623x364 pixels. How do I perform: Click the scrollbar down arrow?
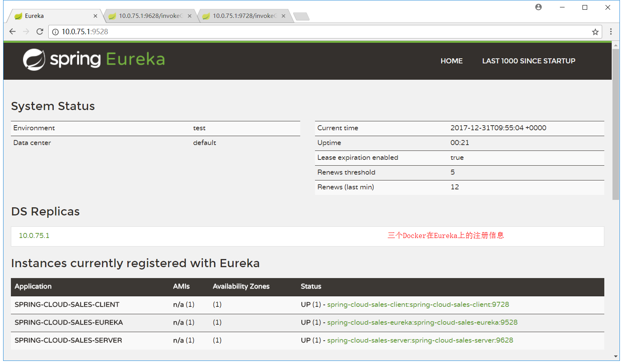click(616, 356)
